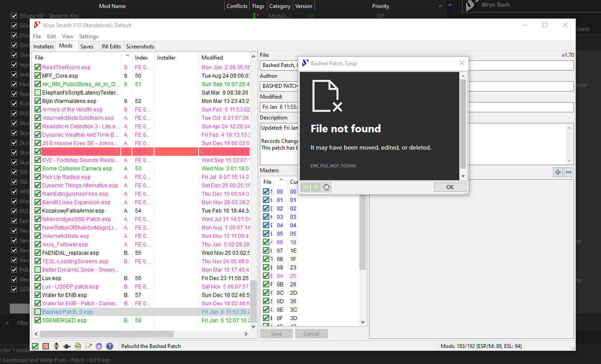
Task: Click the Wrye Bash logo in the dialog title bar
Action: (x=306, y=63)
